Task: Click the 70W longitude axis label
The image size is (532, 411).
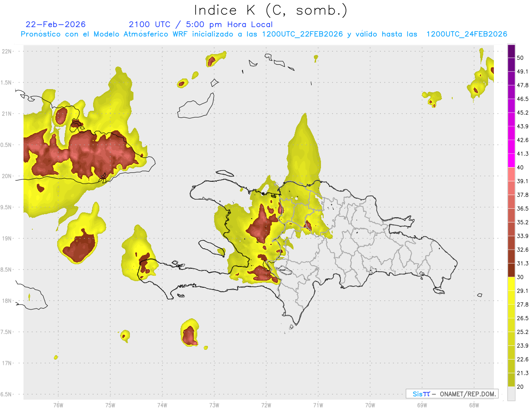Action: pos(370,405)
